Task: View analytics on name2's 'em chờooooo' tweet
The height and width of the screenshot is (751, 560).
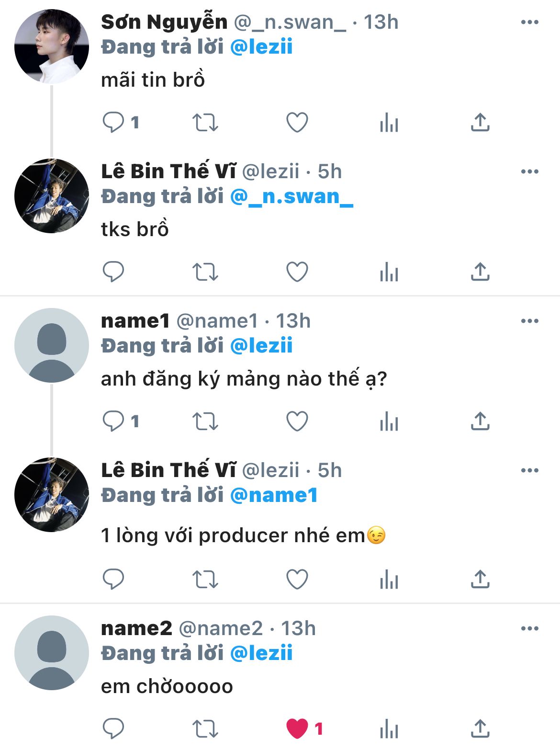Action: [x=389, y=728]
